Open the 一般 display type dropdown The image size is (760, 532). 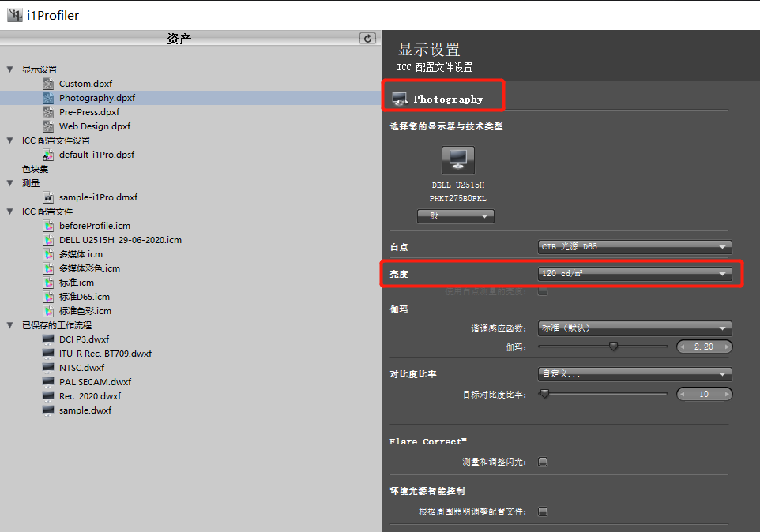(456, 215)
